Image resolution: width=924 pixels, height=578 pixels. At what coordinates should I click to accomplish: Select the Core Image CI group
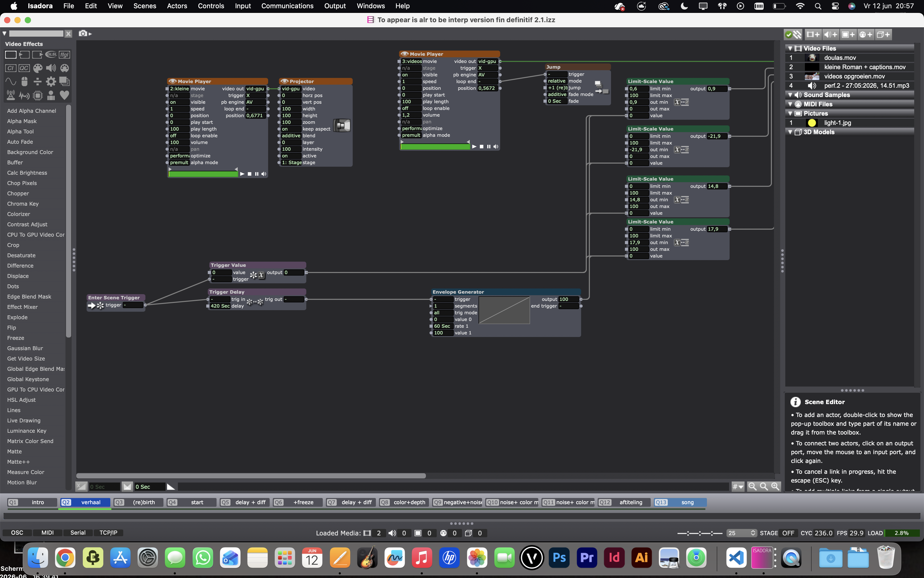coord(11,68)
